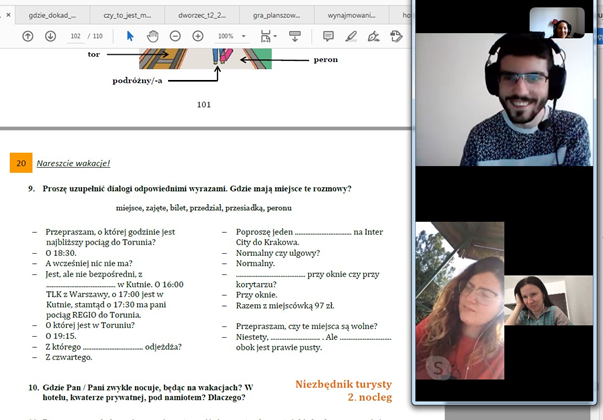
Task: Go to next page with down arrow
Action: tap(50, 36)
